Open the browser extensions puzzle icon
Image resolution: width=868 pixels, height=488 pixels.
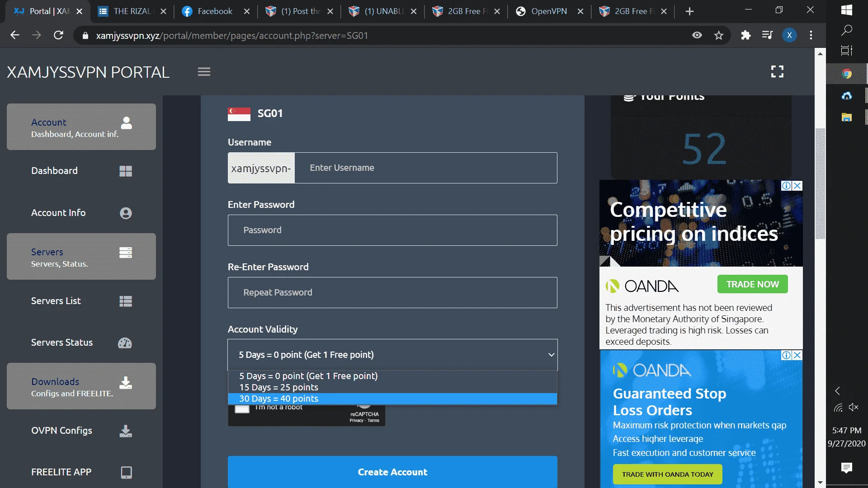[746, 35]
